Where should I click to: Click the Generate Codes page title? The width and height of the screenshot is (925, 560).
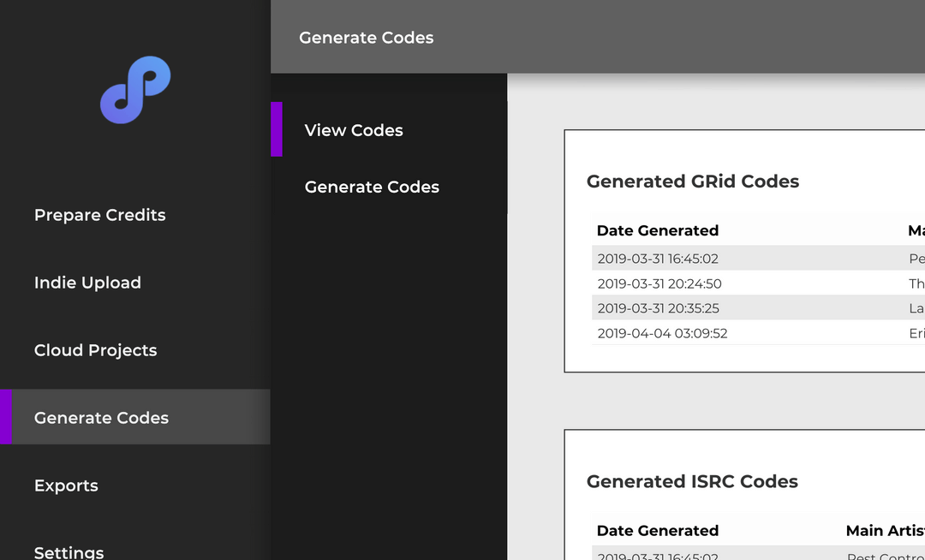tap(367, 38)
